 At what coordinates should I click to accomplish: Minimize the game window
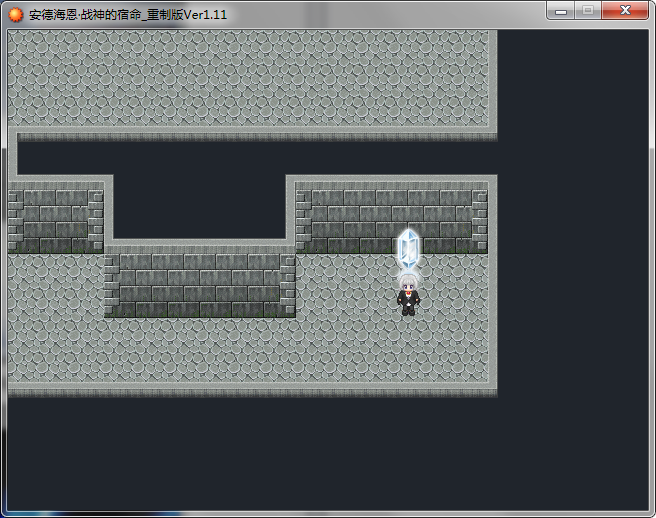[x=561, y=10]
